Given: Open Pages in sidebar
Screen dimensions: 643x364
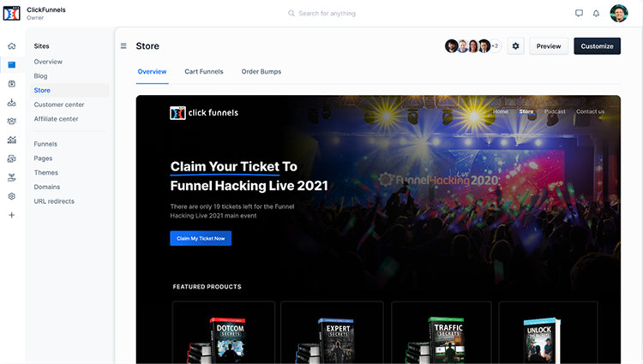Looking at the screenshot, I should [43, 158].
